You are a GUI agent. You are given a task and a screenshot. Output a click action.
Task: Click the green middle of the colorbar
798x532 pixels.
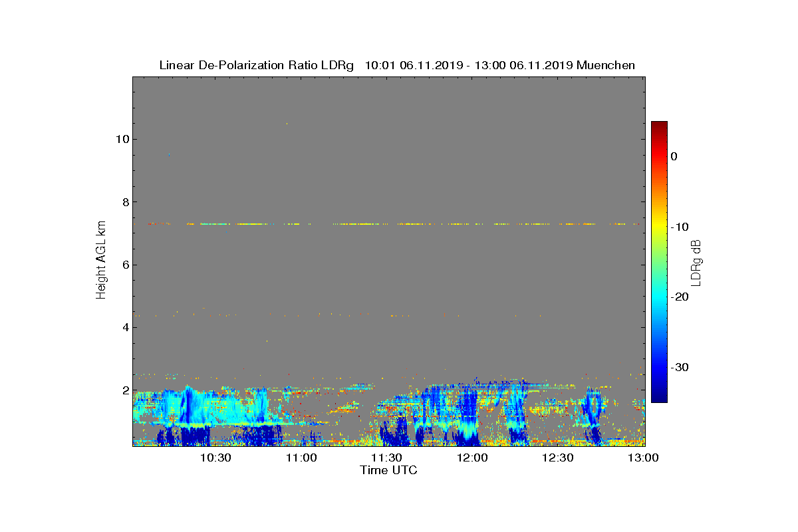point(659,262)
